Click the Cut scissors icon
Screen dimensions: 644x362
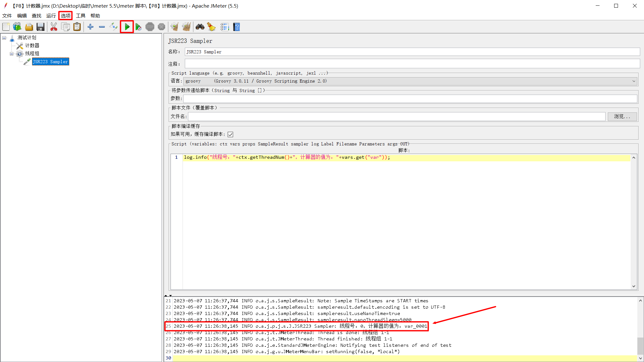point(54,27)
